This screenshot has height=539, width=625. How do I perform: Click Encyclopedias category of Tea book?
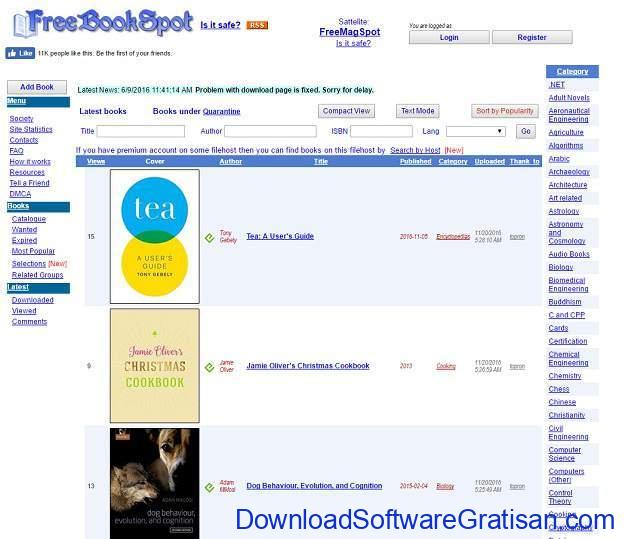pyautogui.click(x=453, y=236)
